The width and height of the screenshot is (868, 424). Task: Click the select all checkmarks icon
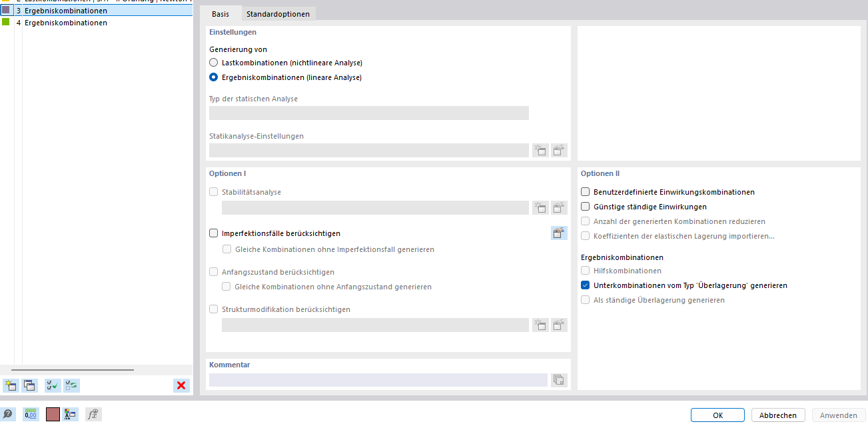click(x=53, y=385)
